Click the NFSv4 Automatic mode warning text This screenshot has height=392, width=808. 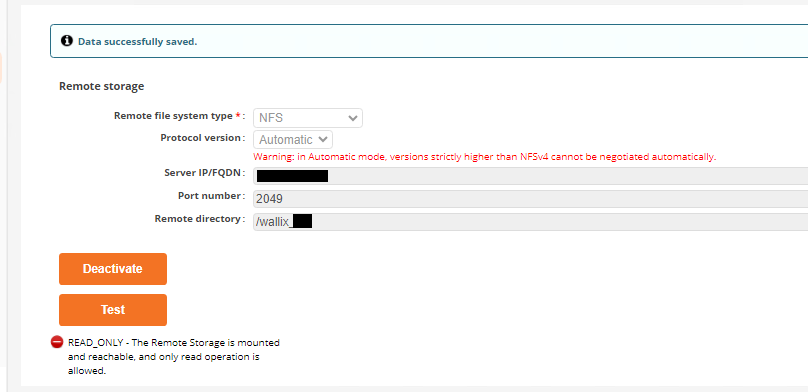[x=484, y=157]
